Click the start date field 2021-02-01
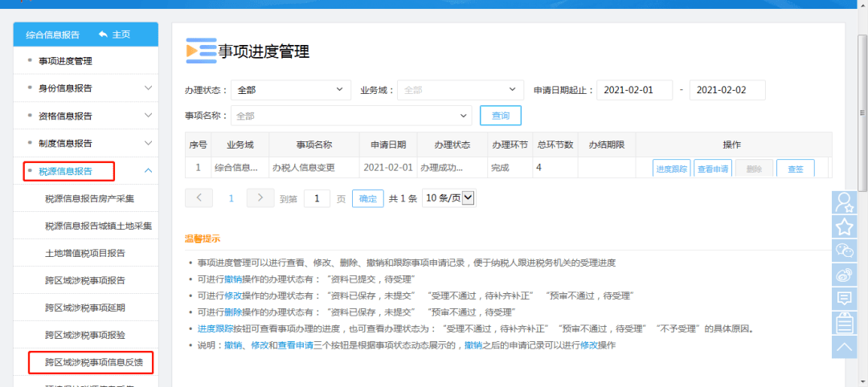Screen dimensions: 868x387 635,90
